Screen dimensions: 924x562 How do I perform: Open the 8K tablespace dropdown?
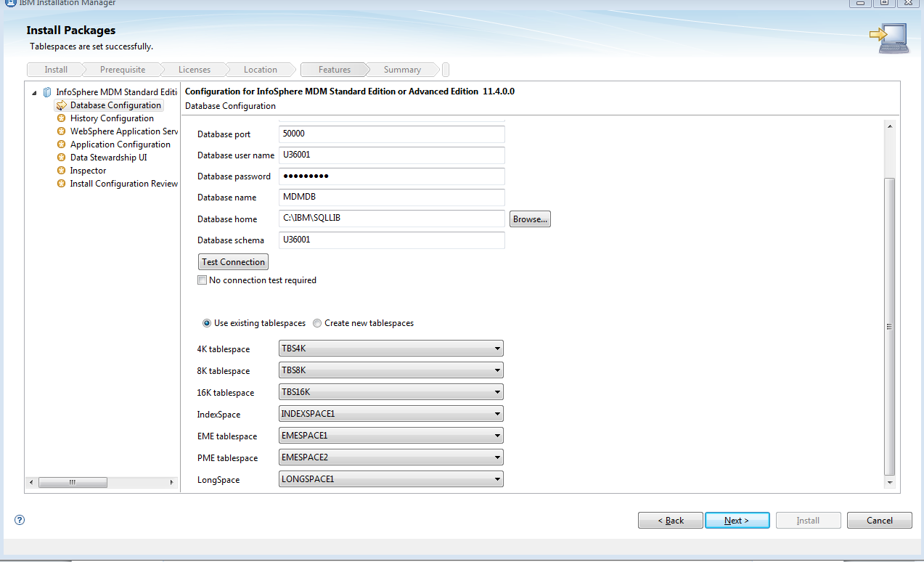pos(391,370)
